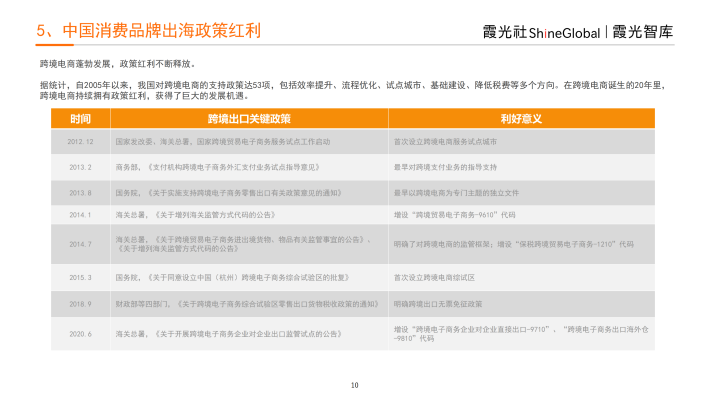Click the date cell '2013.8'
Viewport: 710px width, 399px height.
tap(81, 193)
